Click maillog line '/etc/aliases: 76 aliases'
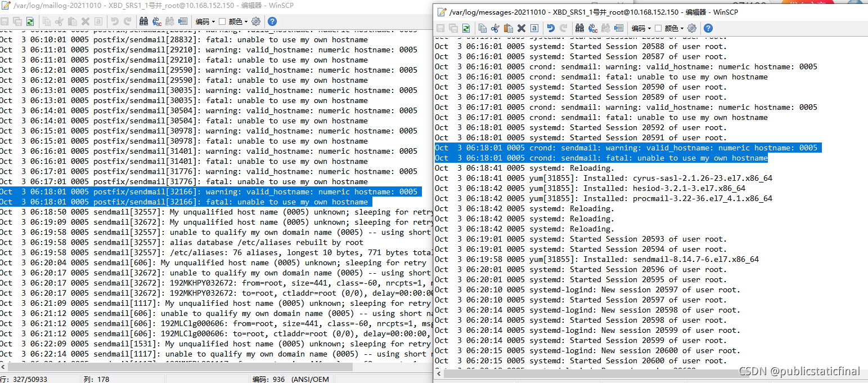Image resolution: width=868 pixels, height=383 pixels. (x=216, y=252)
